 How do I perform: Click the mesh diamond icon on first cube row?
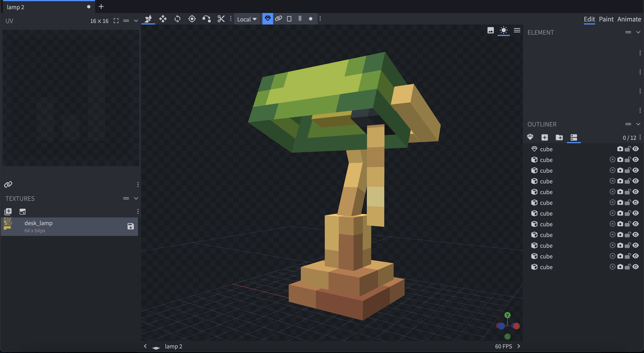click(534, 149)
